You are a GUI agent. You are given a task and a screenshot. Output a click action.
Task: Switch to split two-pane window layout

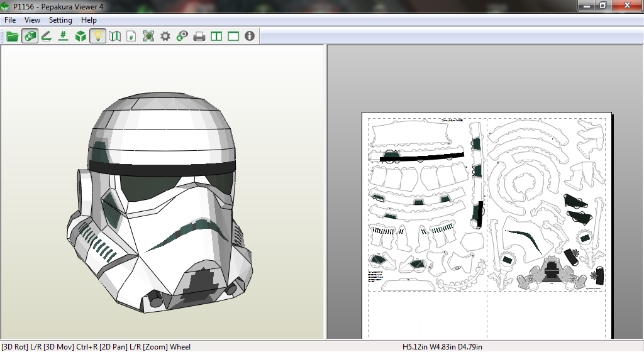pos(216,36)
